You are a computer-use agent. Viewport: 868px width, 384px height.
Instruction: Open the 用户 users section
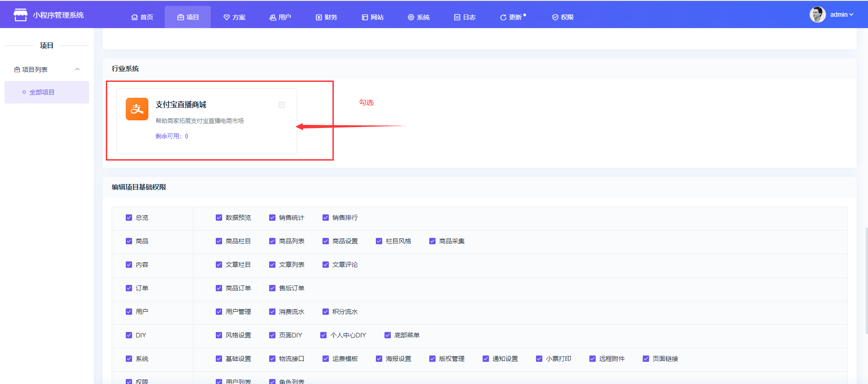tap(280, 17)
